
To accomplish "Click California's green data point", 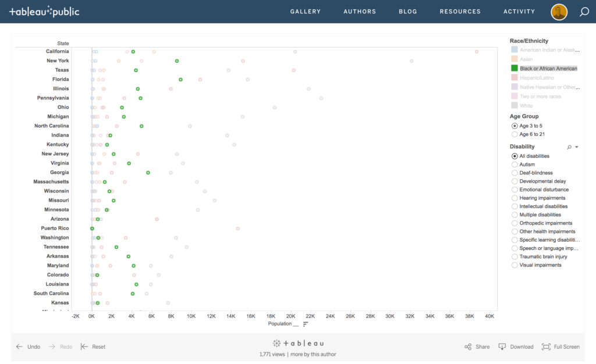I will (x=133, y=52).
